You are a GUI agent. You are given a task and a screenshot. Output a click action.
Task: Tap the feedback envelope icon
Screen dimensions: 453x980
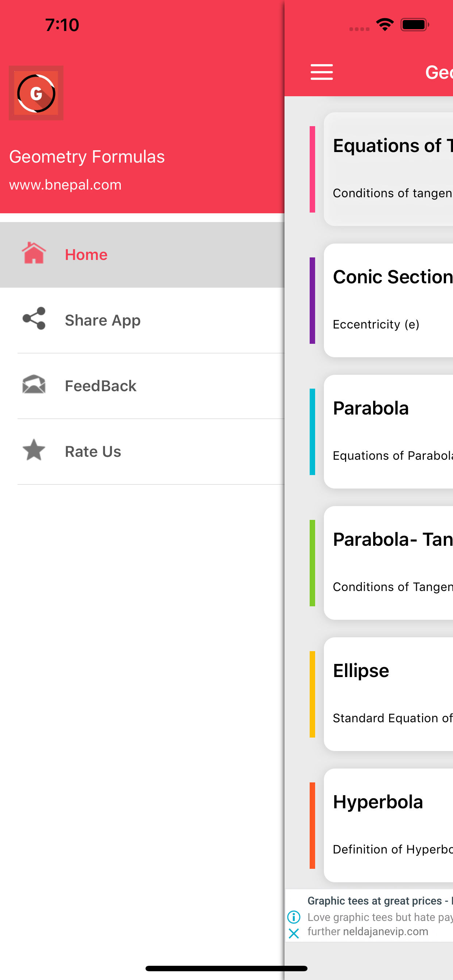(x=34, y=385)
